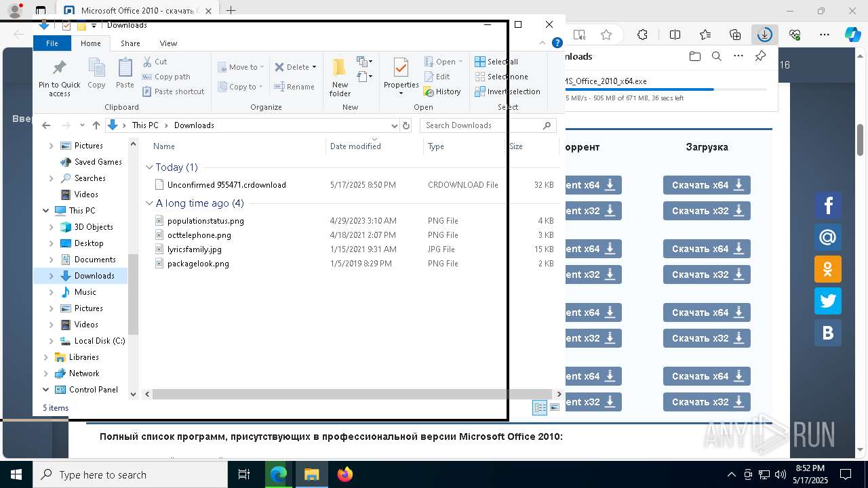Screen dimensions: 868x488
Task: Refresh the Downloads folder view
Action: tap(406, 125)
